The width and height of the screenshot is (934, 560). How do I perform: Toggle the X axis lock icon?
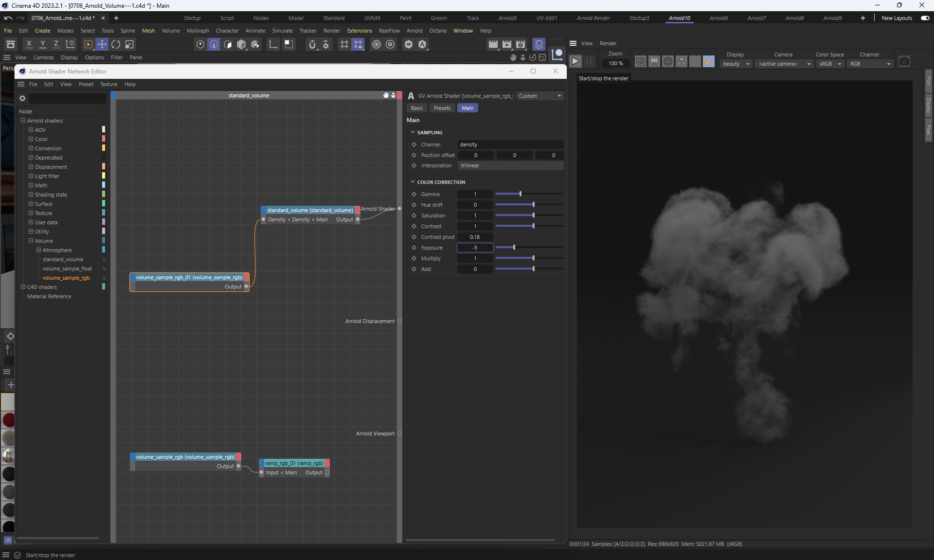(x=29, y=44)
